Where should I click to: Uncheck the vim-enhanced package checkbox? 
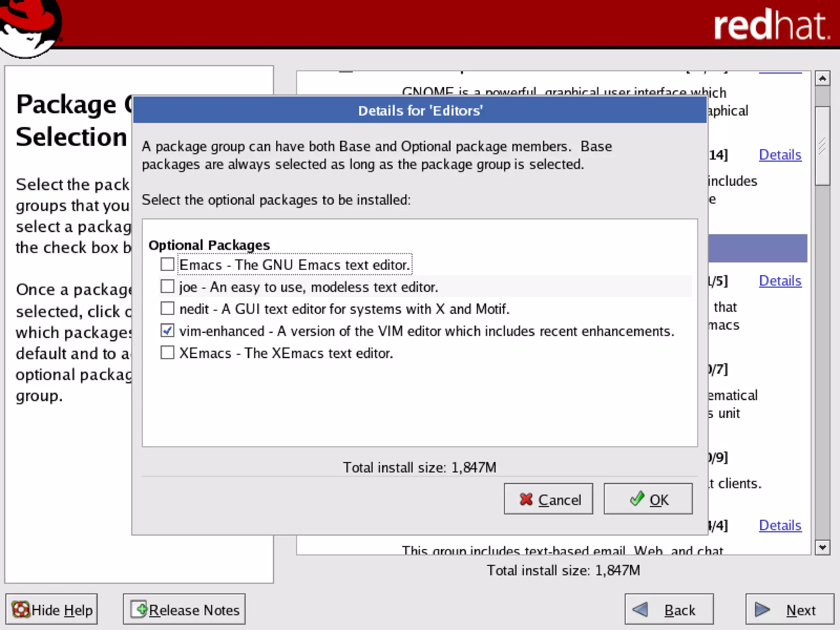[167, 331]
